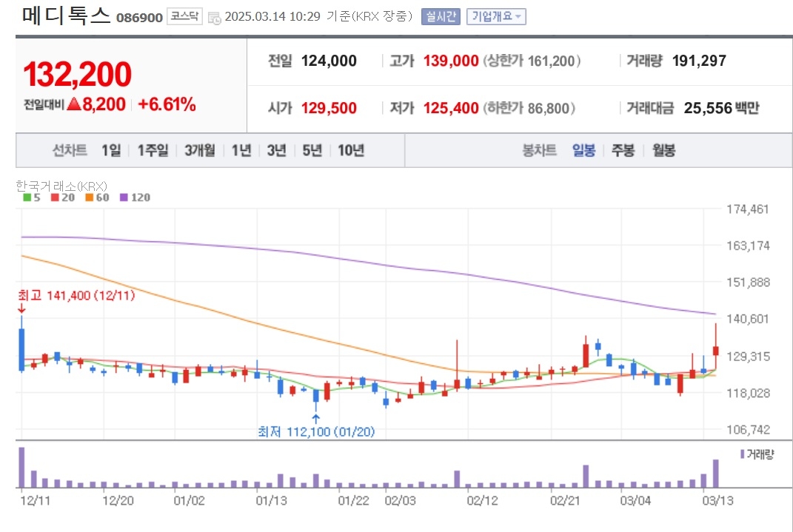The width and height of the screenshot is (793, 532).
Task: Click the +6.61% change rate
Action: coord(167,104)
